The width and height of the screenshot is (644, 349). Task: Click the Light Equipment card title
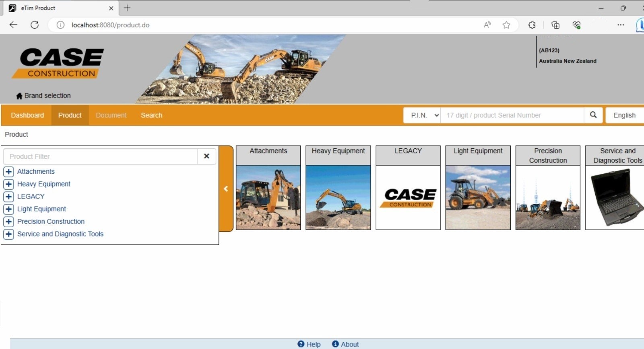(x=478, y=151)
